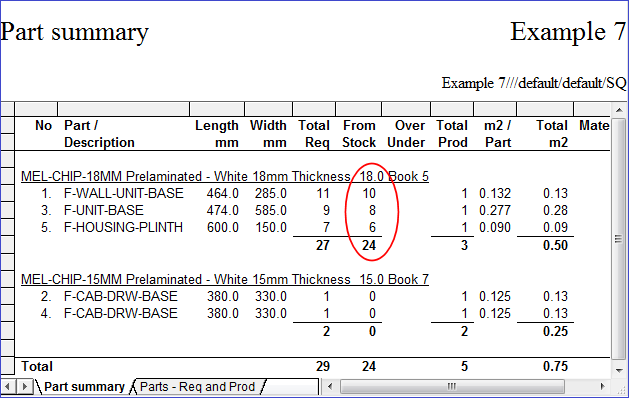Click the Width mm column header

268,134
